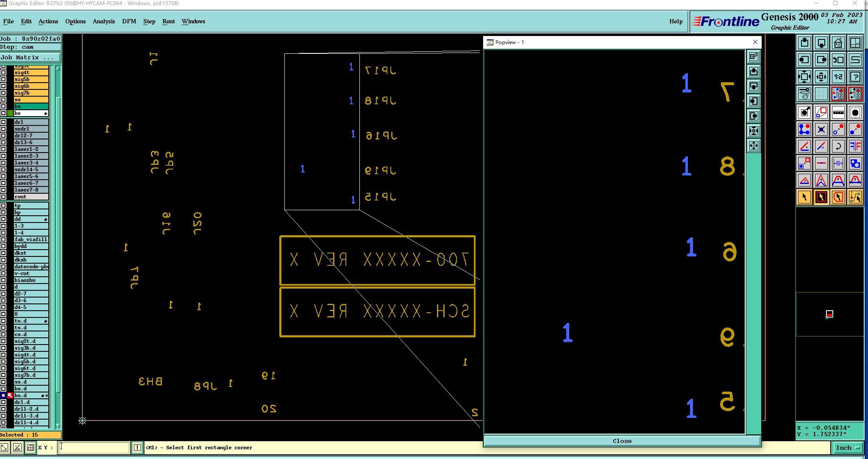Click the 1:2 zoom scale icon
This screenshot has height=459, width=868.
point(838,77)
